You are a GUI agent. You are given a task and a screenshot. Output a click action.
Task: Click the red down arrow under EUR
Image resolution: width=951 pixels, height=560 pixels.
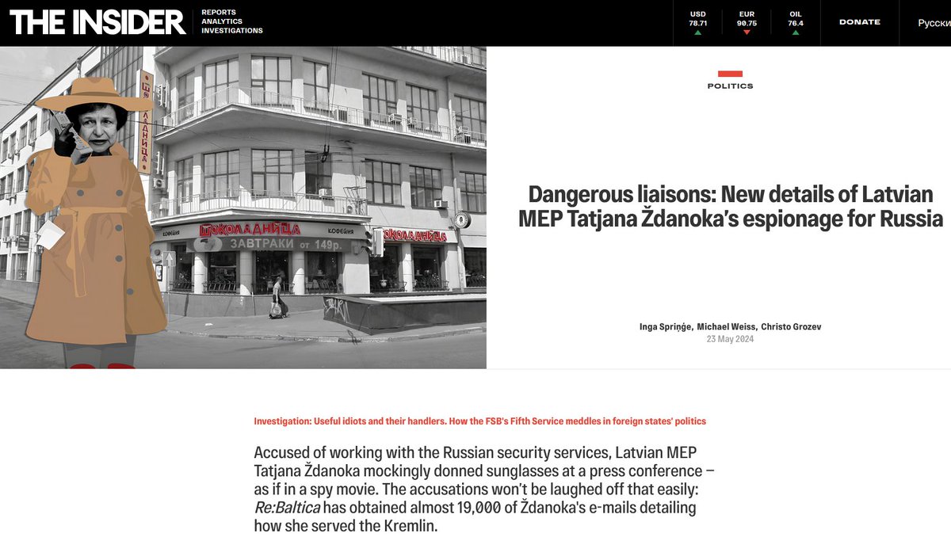tap(747, 33)
